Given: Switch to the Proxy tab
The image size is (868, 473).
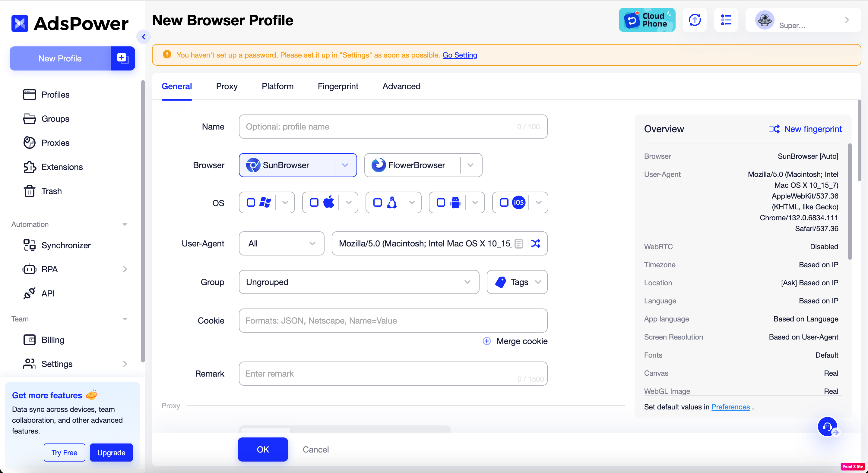Looking at the screenshot, I should 227,86.
